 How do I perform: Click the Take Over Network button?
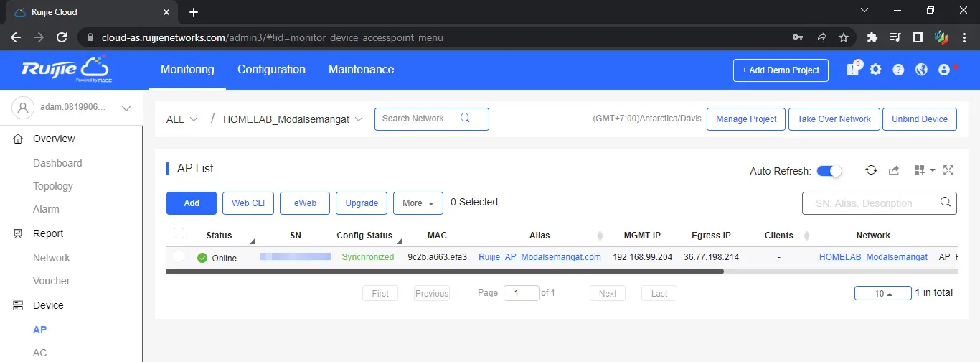[834, 119]
